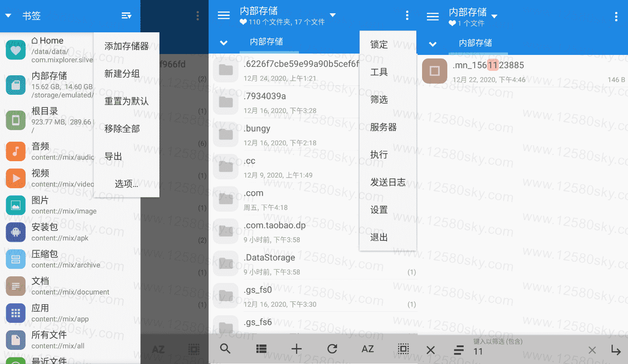This screenshot has width=628, height=364.
Task: Open the .mn_1561123885 file thumbnail
Action: point(434,71)
